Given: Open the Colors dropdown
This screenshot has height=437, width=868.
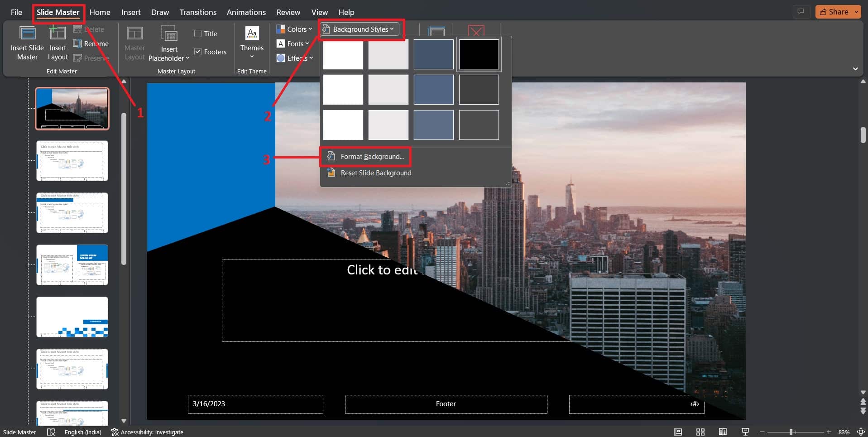Looking at the screenshot, I should coord(293,29).
